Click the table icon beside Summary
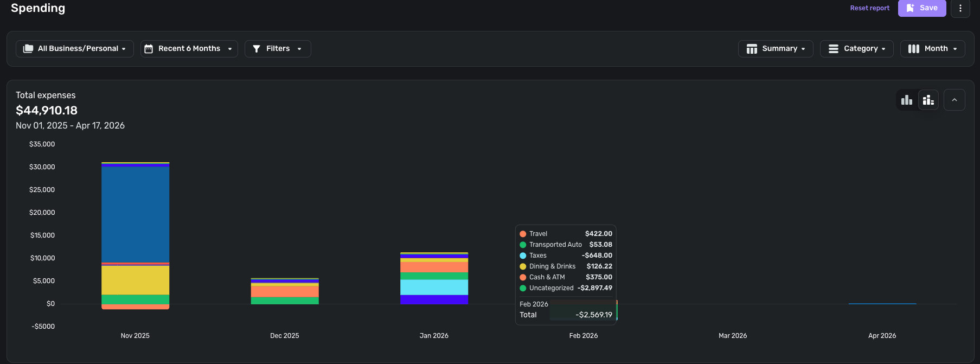980x364 pixels. 752,49
